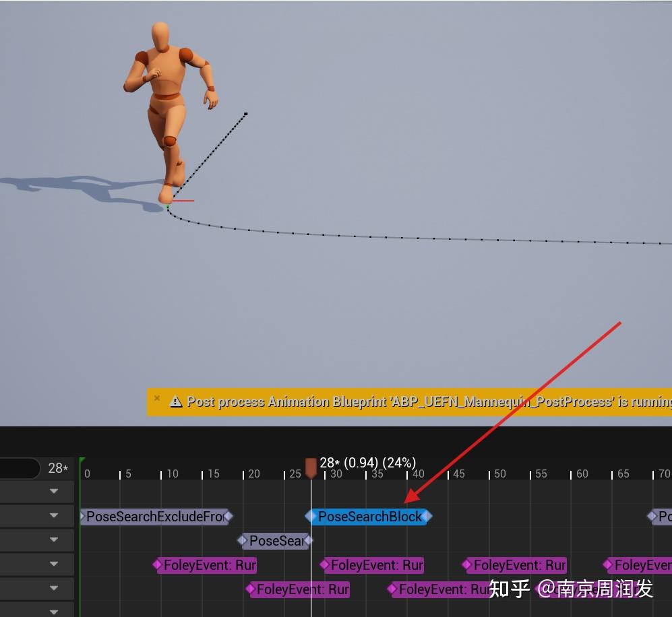
Task: Click the PoseSear notify start diamond handle
Action: 242,541
